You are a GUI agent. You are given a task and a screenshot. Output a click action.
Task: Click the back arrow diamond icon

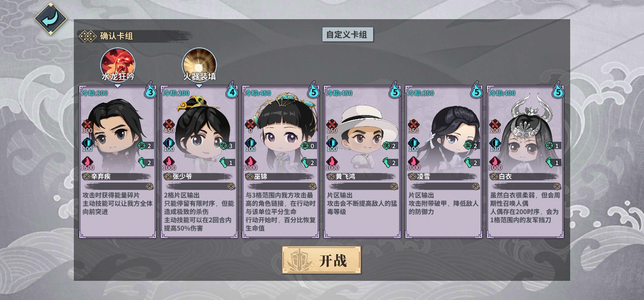click(50, 19)
